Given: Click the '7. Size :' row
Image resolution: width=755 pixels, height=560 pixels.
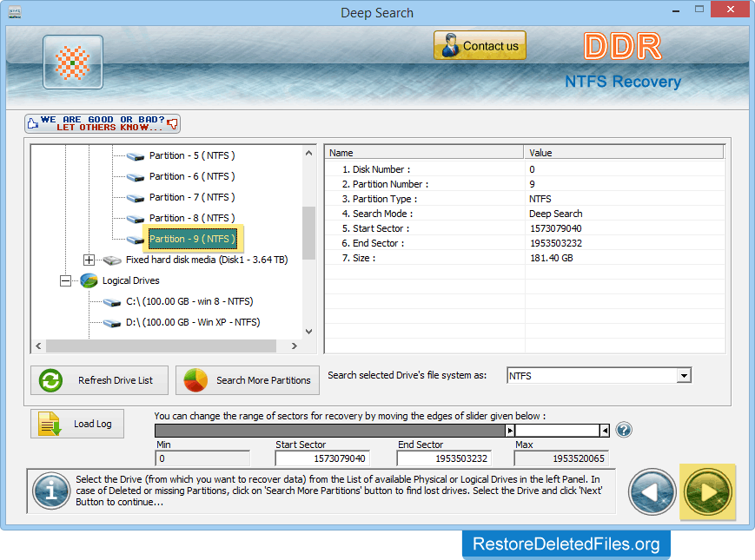Looking at the screenshot, I should click(525, 258).
